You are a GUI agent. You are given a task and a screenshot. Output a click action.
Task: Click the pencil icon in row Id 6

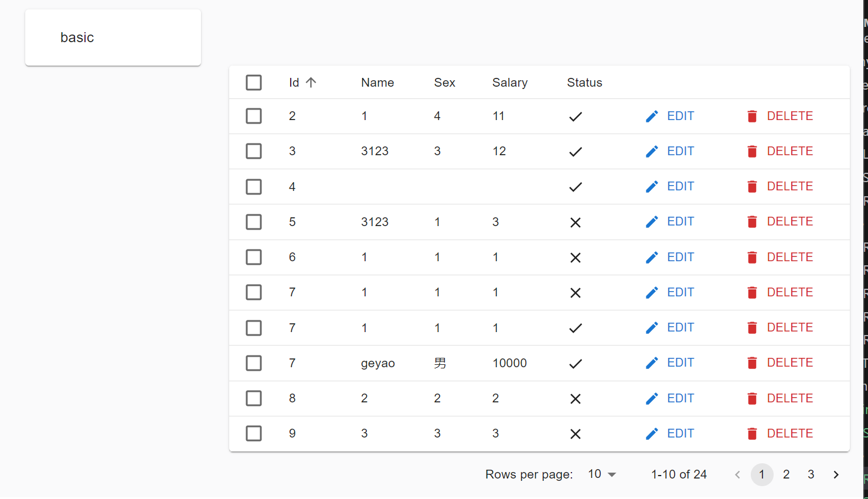[x=652, y=258]
